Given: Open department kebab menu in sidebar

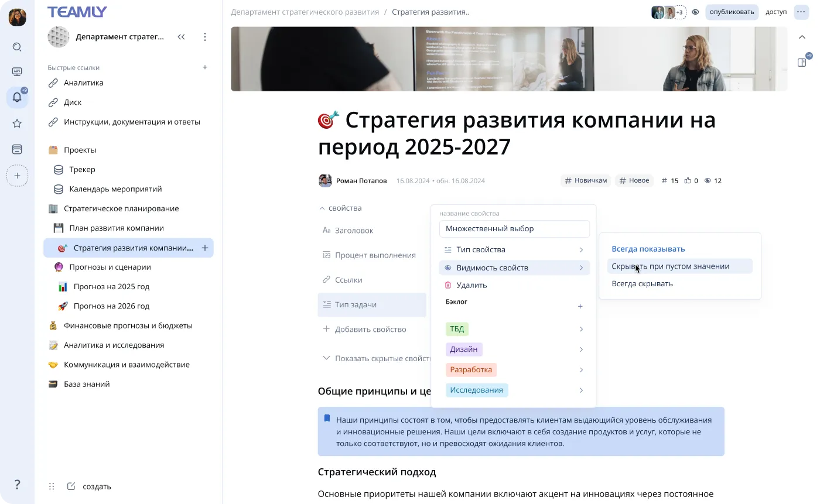Looking at the screenshot, I should click(204, 37).
